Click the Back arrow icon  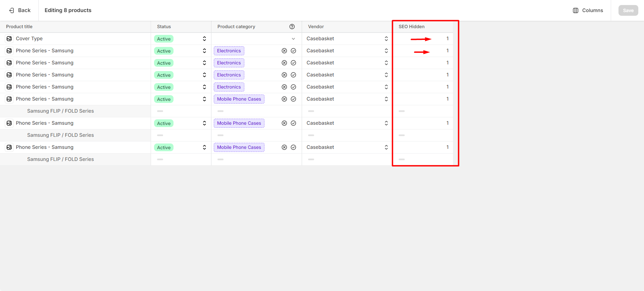point(11,10)
